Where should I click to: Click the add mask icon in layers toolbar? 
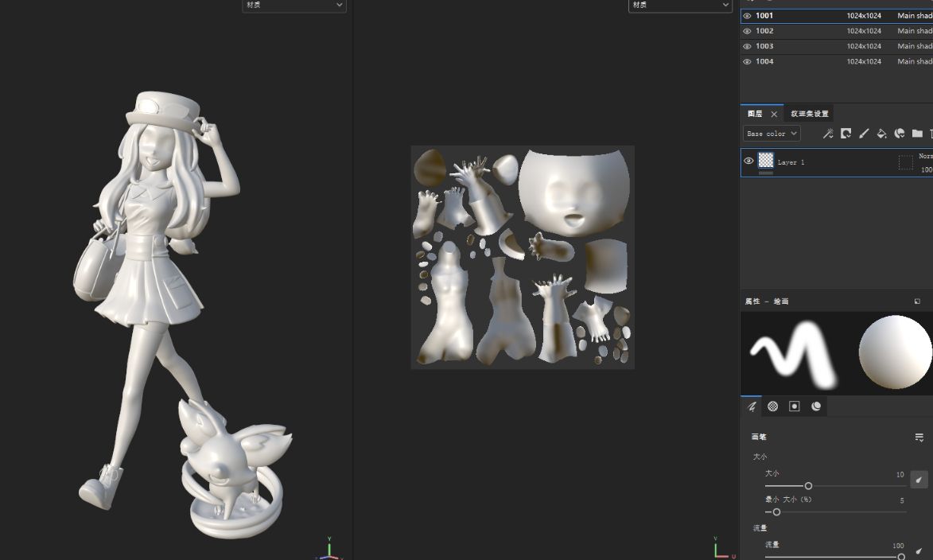[846, 134]
